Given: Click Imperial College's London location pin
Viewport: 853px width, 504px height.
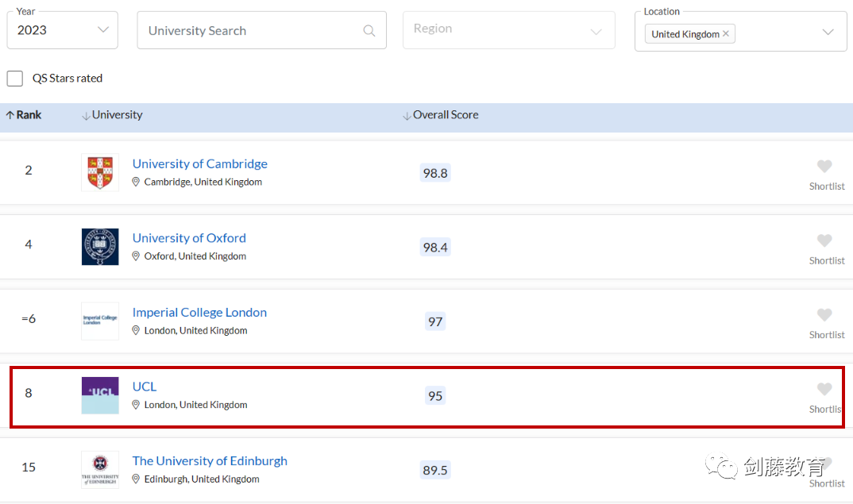Looking at the screenshot, I should pos(136,330).
